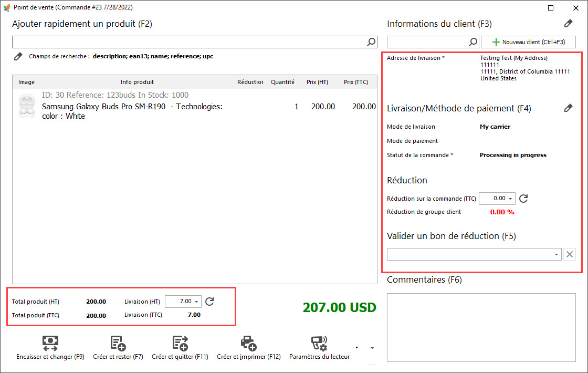
Task: Click the product search magnifier icon
Action: pyautogui.click(x=371, y=42)
